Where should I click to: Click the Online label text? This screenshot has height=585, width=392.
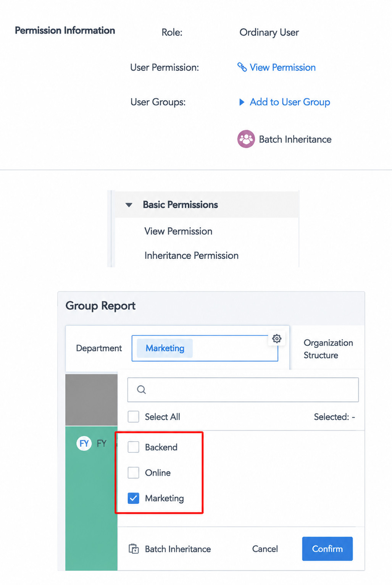(x=158, y=472)
